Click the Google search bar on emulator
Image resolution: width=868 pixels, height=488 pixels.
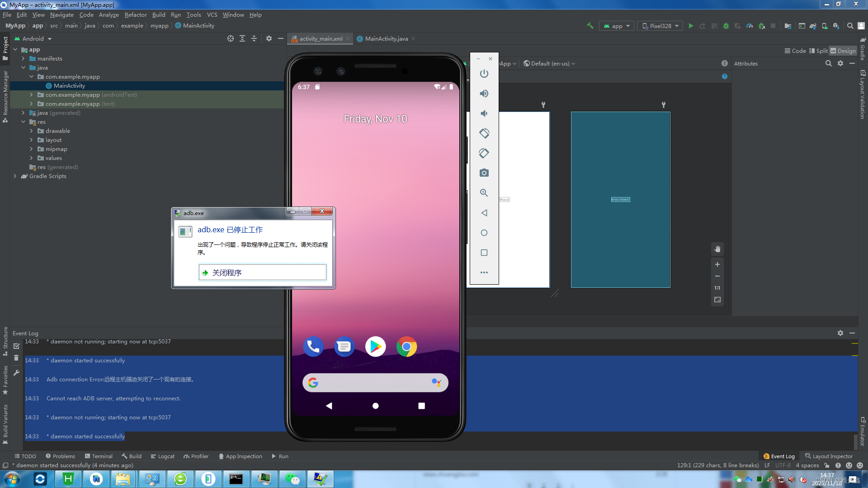coord(375,383)
